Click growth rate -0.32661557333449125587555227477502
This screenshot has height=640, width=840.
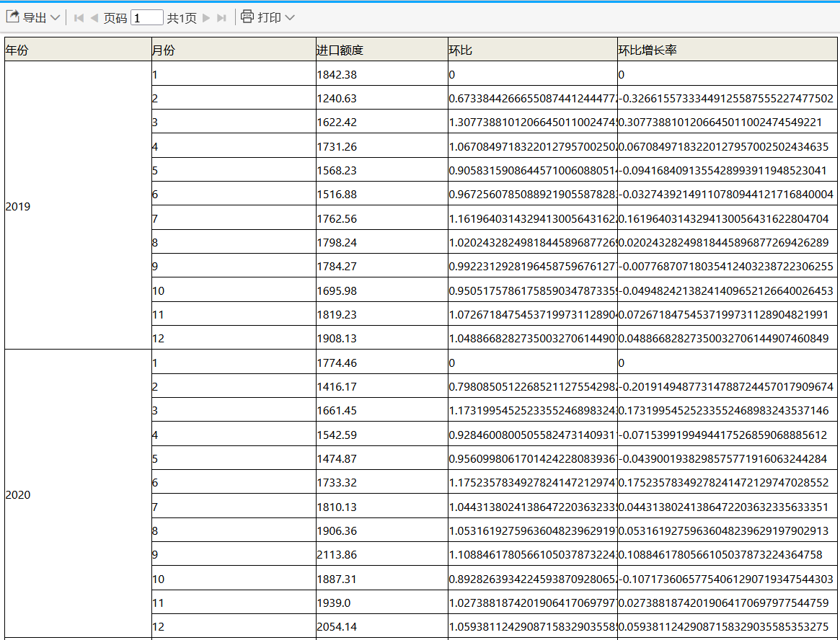(x=728, y=98)
